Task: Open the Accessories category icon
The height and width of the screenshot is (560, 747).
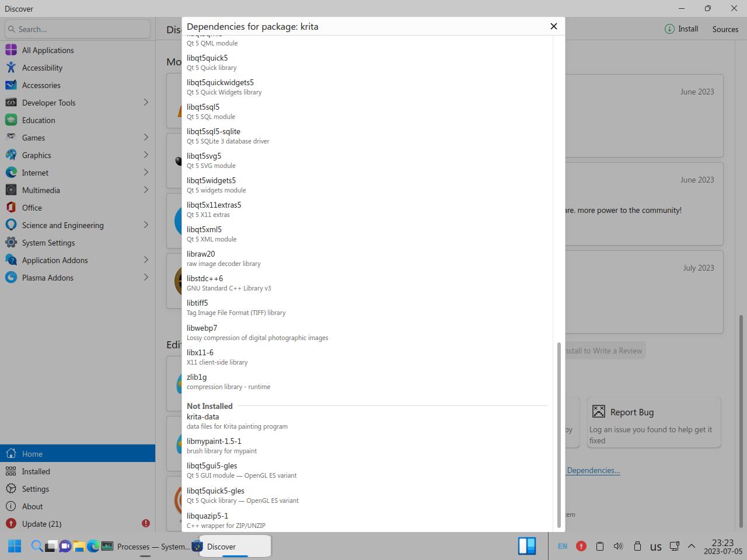Action: [11, 85]
